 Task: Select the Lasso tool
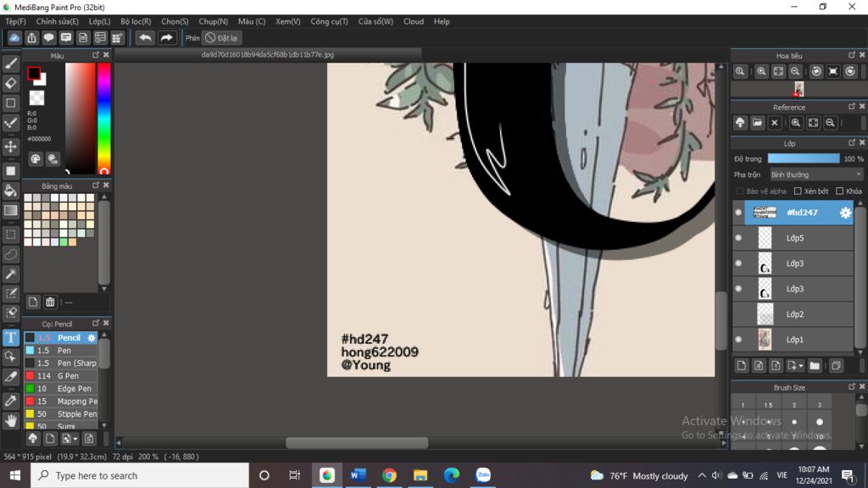10,254
